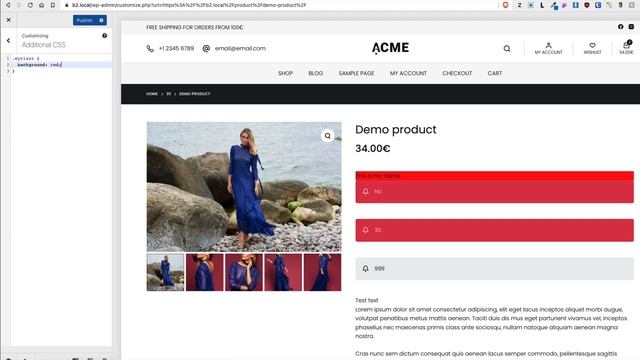
Task: Click the bookmark icon beside the address bar
Action: tap(53, 5)
